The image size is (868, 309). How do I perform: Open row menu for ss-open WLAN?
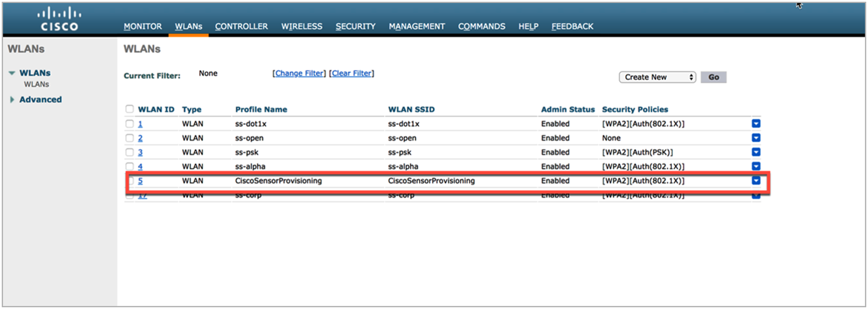coord(756,138)
